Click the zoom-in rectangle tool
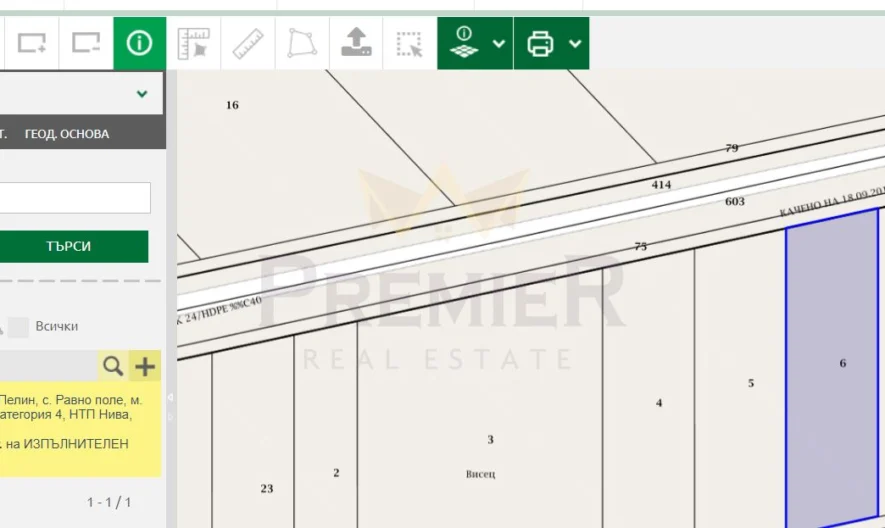885x528 pixels. click(32, 43)
